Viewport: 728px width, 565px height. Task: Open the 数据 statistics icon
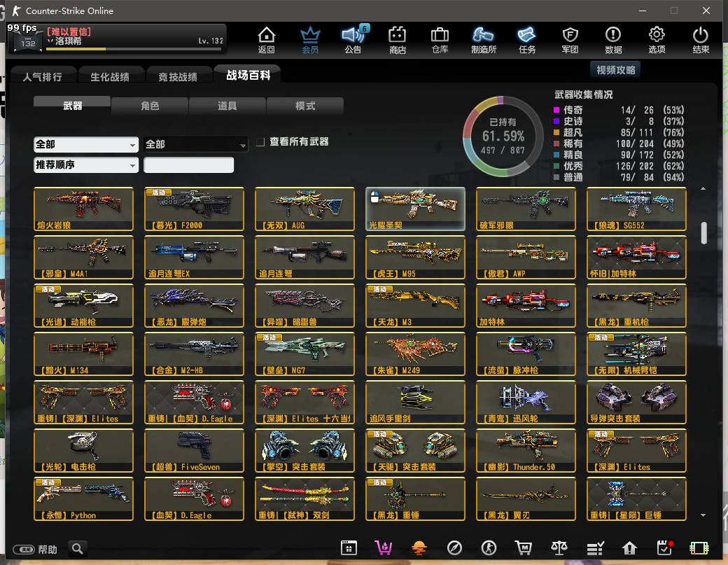[613, 39]
